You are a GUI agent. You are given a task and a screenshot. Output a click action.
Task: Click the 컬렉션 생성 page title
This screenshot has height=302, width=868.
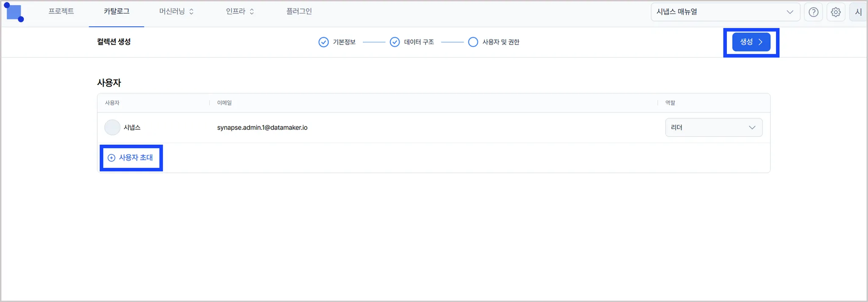(114, 42)
